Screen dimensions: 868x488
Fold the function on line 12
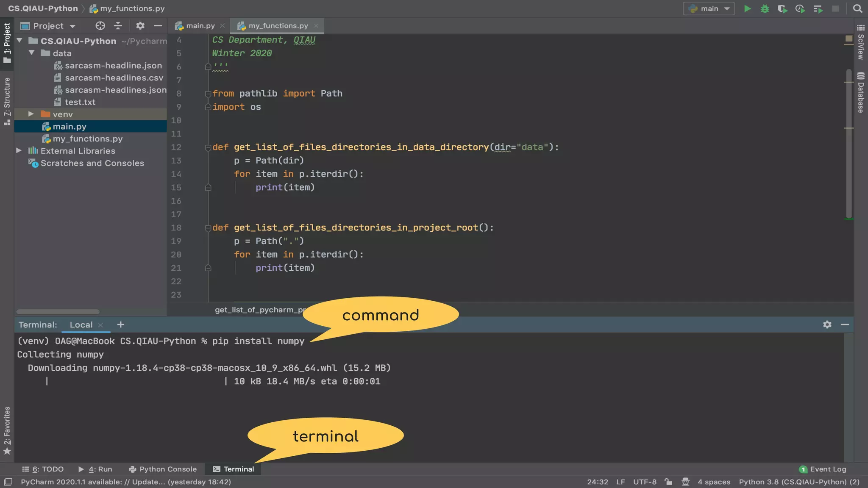click(x=208, y=147)
